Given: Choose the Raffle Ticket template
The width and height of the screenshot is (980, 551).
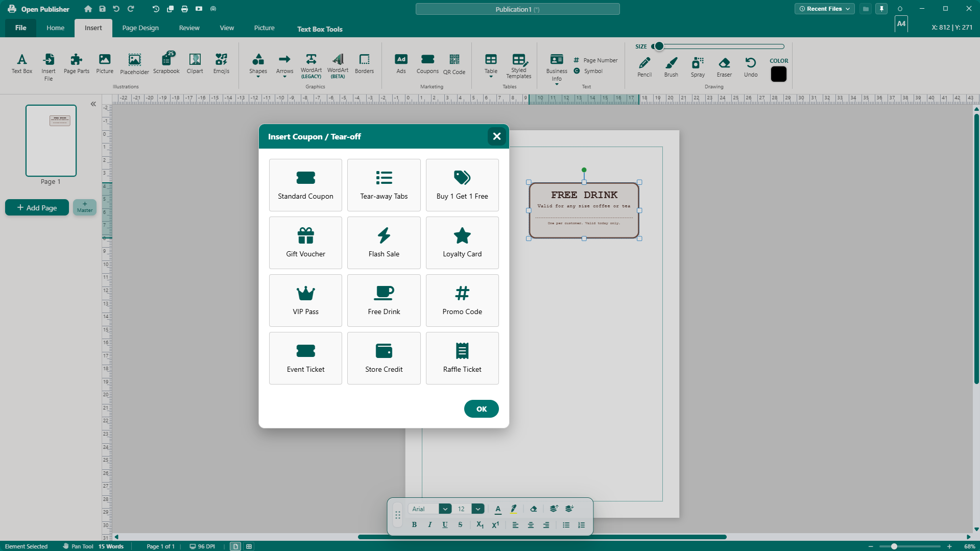Looking at the screenshot, I should click(462, 358).
